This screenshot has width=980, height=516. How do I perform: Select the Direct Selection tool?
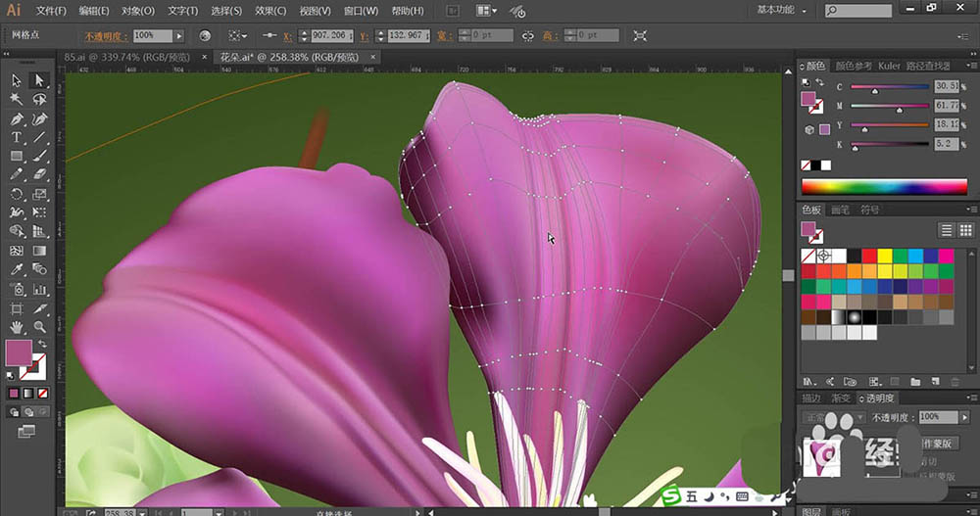click(x=40, y=80)
